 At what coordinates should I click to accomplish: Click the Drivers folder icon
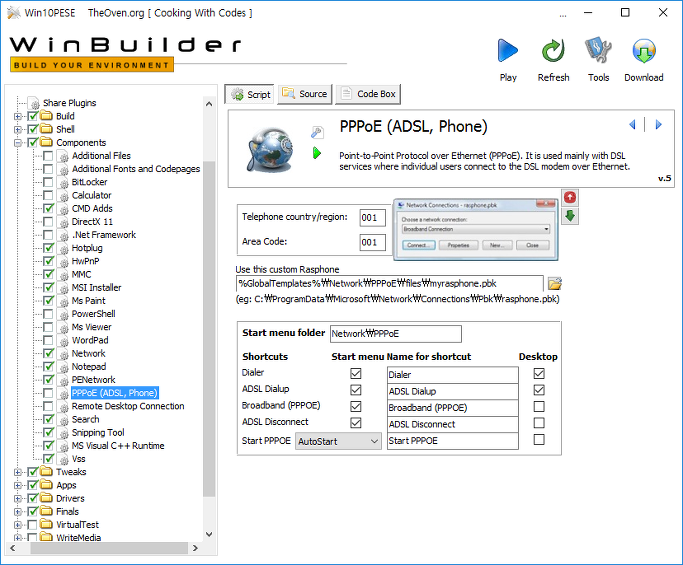pos(46,498)
